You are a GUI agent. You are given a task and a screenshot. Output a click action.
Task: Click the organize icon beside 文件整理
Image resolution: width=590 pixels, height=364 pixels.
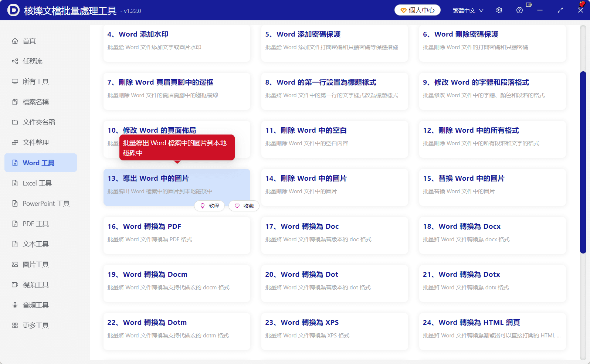point(15,143)
